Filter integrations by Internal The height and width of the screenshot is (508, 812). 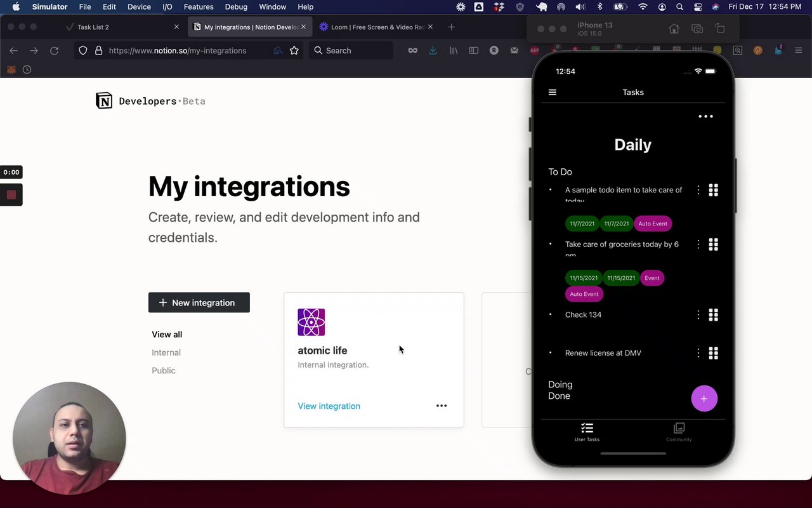(x=166, y=352)
